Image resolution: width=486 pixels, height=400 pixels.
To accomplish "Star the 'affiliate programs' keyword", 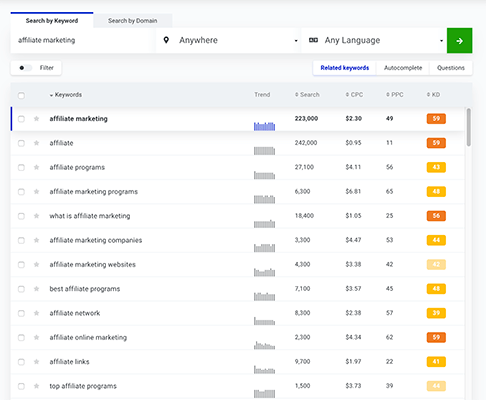I will (37, 167).
